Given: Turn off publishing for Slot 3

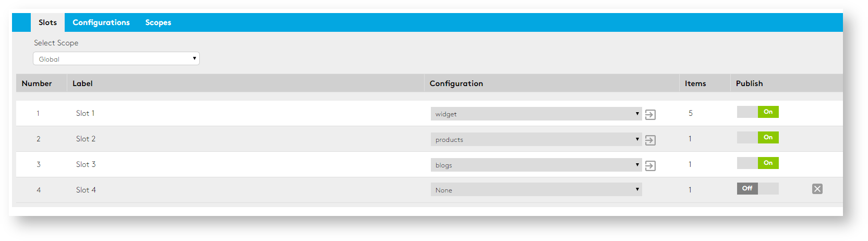Looking at the screenshot, I should pos(757,163).
